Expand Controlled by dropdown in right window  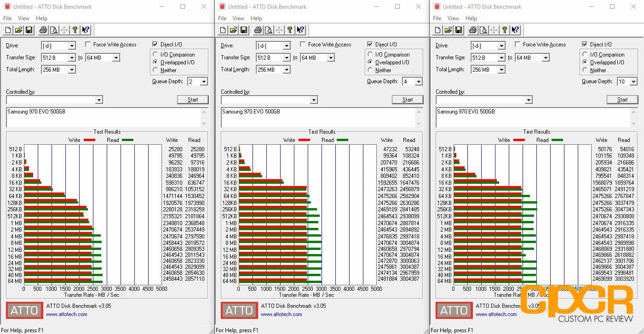point(529,100)
